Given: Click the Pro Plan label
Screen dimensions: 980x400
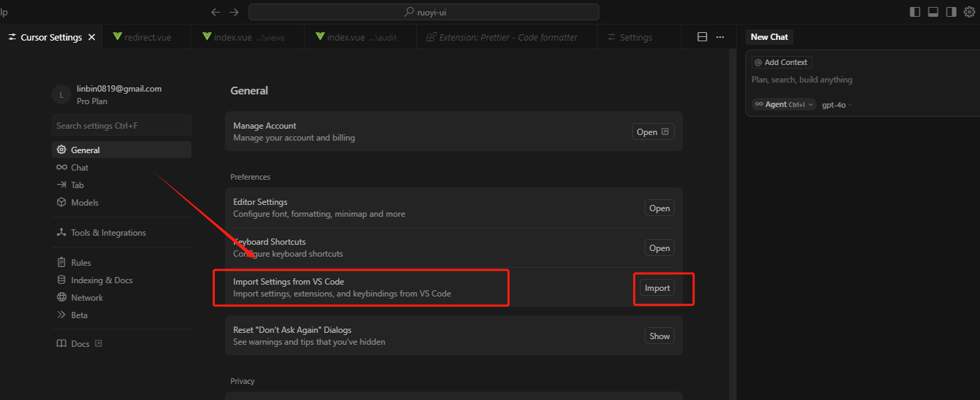Looking at the screenshot, I should click(x=92, y=101).
